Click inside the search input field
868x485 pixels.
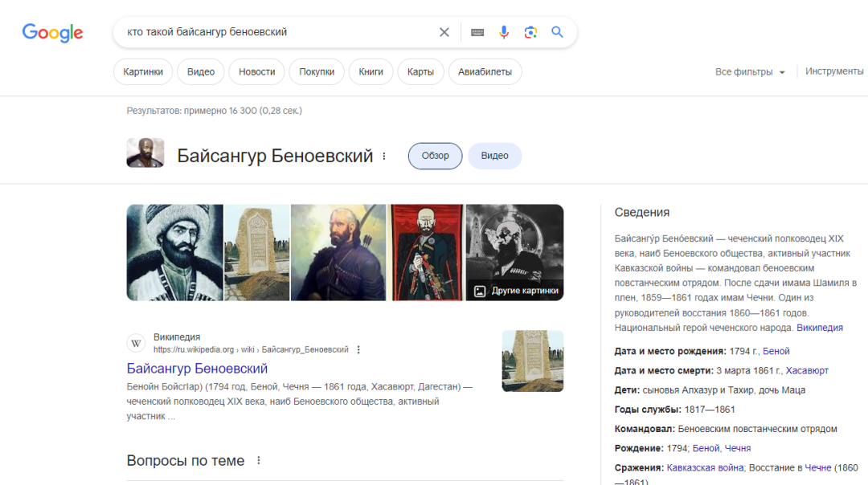(x=273, y=32)
